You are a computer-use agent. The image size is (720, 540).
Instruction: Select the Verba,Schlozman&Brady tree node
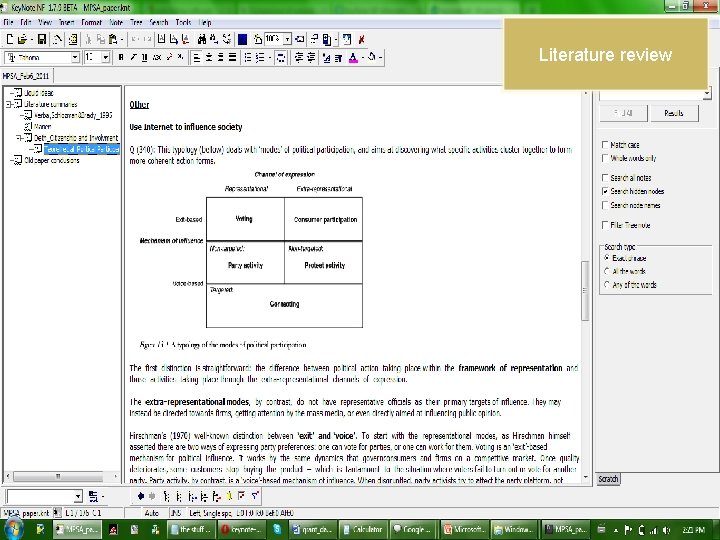pos(73,115)
